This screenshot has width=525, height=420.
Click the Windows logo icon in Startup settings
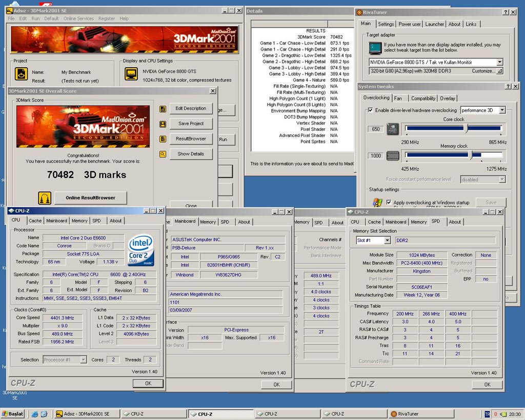tap(377, 202)
